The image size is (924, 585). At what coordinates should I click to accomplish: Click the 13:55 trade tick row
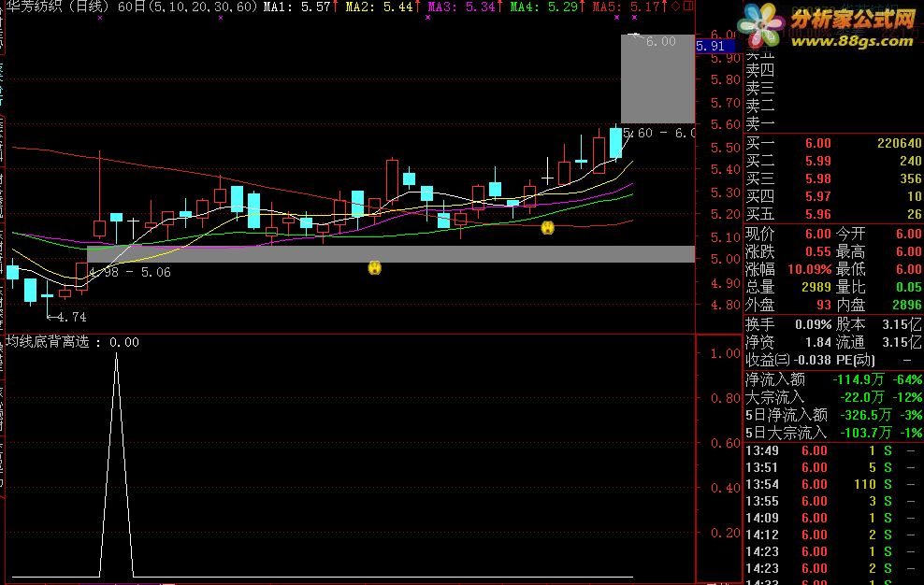tap(832, 501)
